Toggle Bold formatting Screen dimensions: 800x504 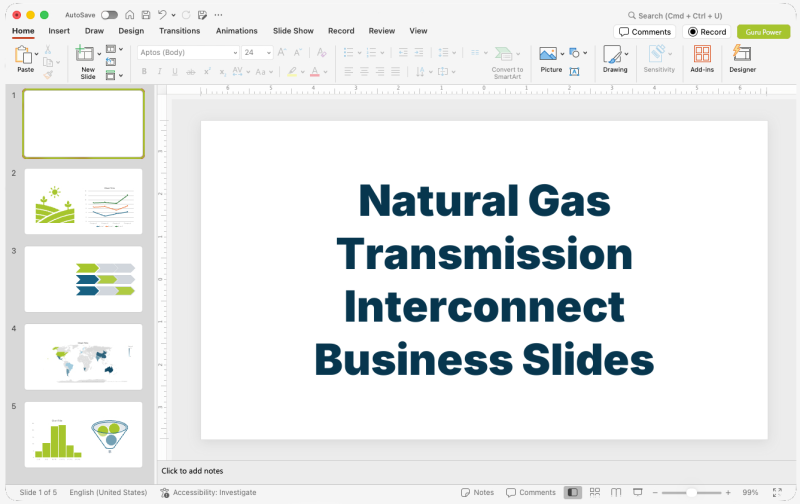pyautogui.click(x=144, y=72)
